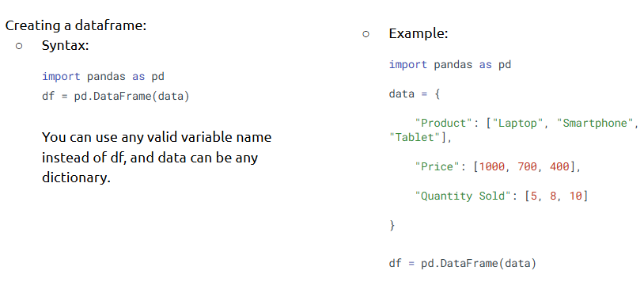The height and width of the screenshot is (286, 644).
Task: Click the "Price" key string
Action: [x=437, y=166]
